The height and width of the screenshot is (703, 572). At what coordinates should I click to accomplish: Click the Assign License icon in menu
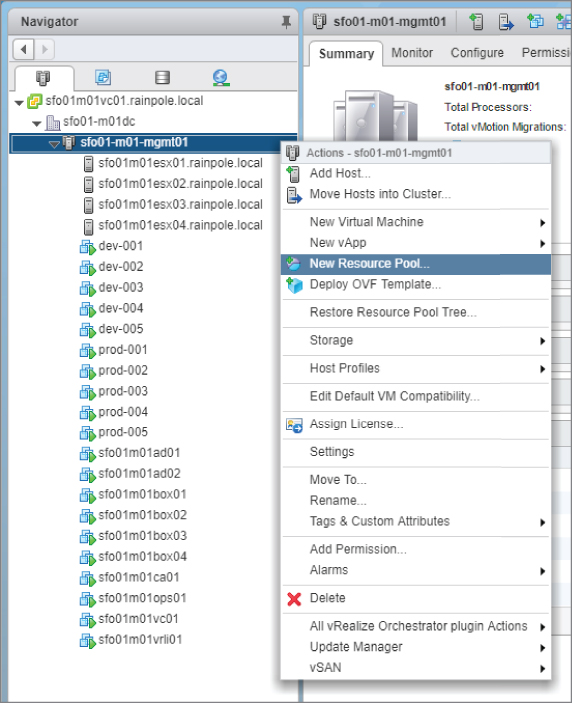tap(294, 425)
